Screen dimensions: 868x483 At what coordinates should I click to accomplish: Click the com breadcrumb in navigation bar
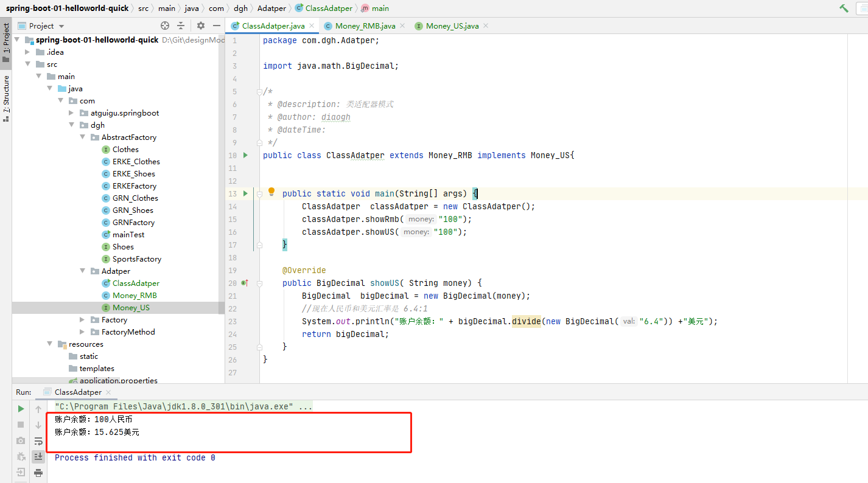coord(216,9)
